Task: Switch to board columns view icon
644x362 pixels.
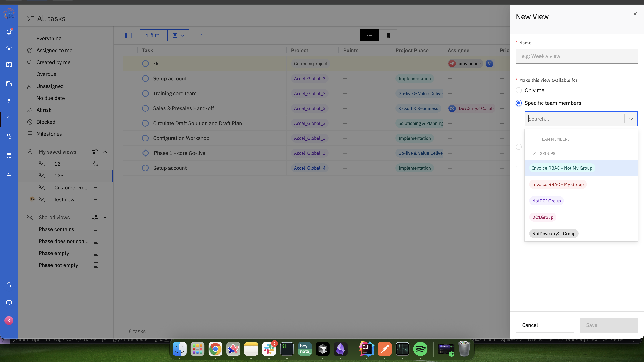Action: click(x=388, y=35)
